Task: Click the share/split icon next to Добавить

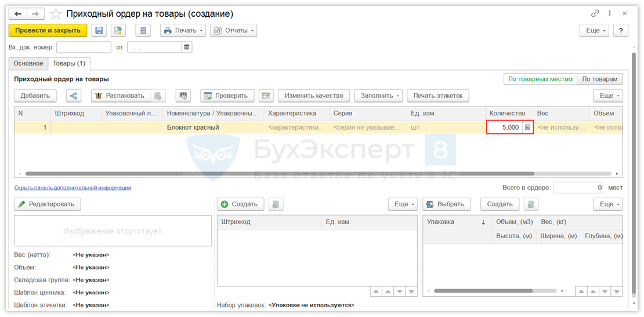Action: click(x=74, y=96)
